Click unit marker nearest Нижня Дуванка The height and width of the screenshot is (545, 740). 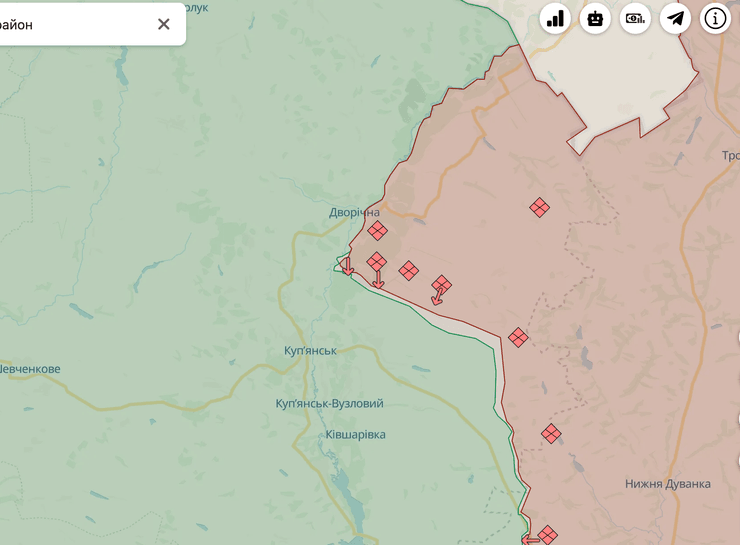click(551, 434)
